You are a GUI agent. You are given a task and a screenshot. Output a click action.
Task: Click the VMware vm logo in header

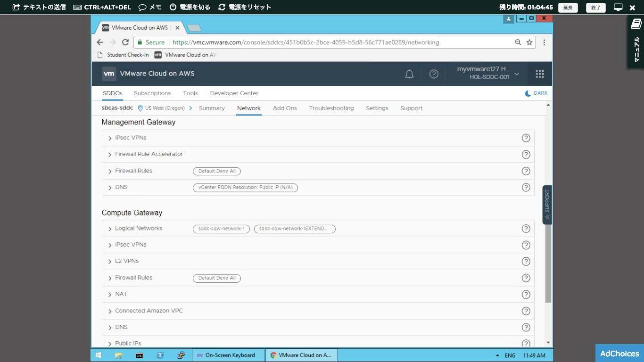[109, 74]
